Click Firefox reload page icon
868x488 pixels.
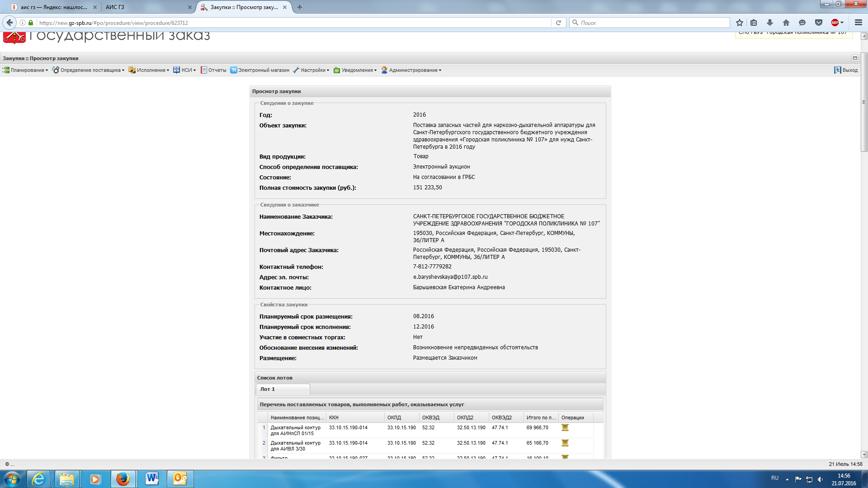tap(558, 23)
